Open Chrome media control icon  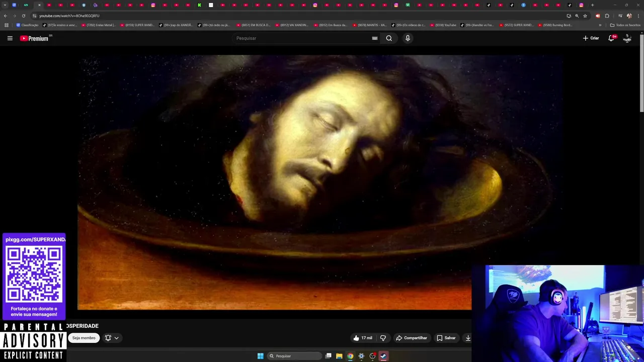tap(620, 16)
